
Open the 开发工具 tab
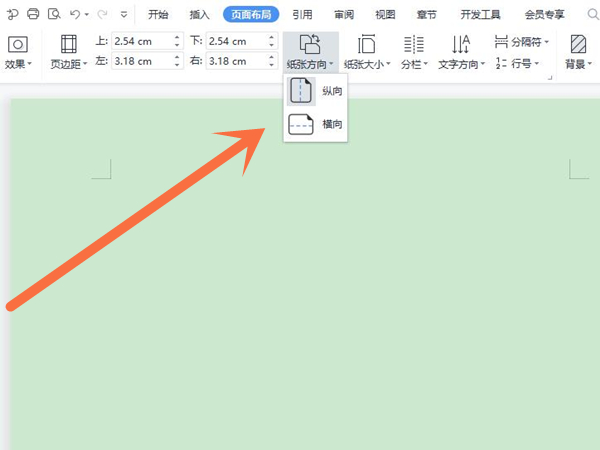(x=480, y=15)
